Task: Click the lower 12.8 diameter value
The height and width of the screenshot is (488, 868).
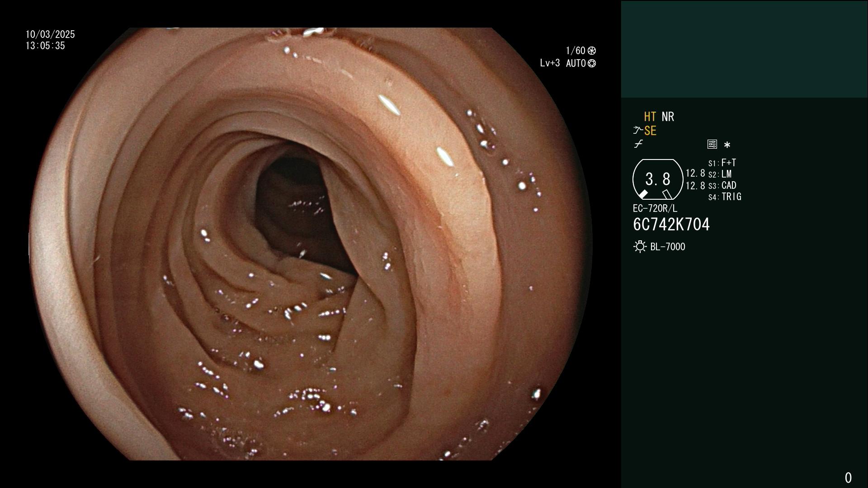Action: 695,185
